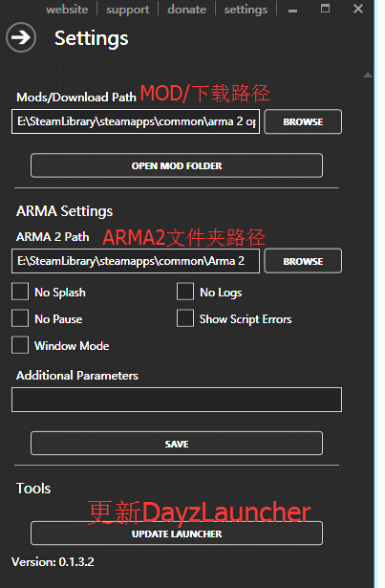Close the launcher with the X icon

click(358, 9)
